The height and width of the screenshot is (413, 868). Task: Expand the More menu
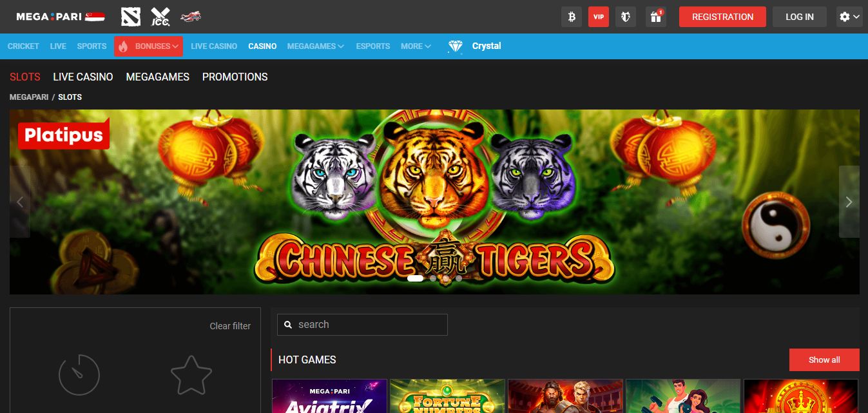coord(416,46)
